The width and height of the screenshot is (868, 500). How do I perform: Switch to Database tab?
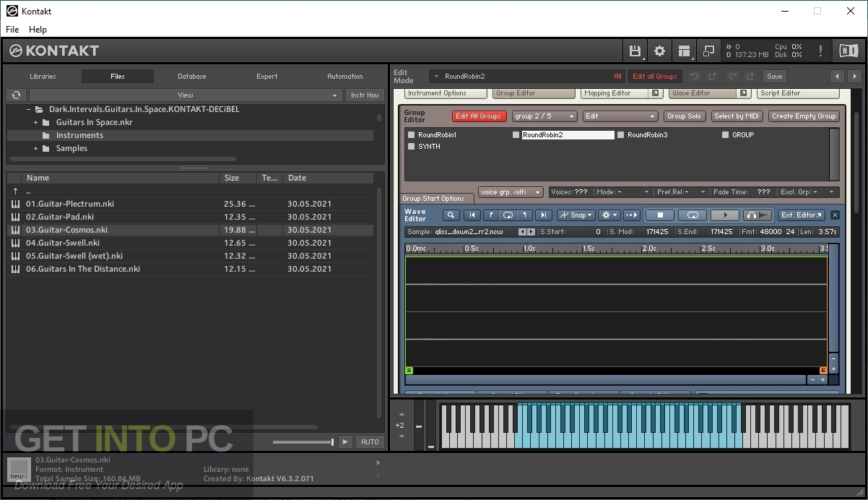click(192, 76)
